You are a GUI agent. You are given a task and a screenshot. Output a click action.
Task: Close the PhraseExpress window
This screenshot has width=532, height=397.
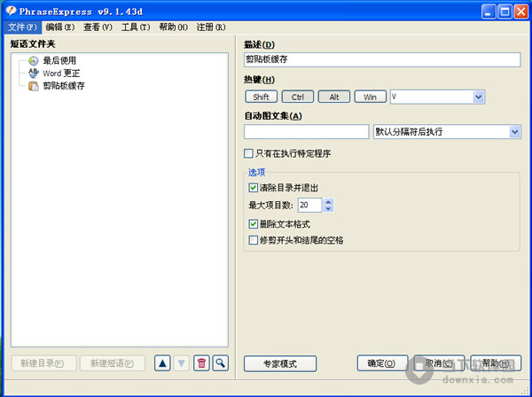520,12
